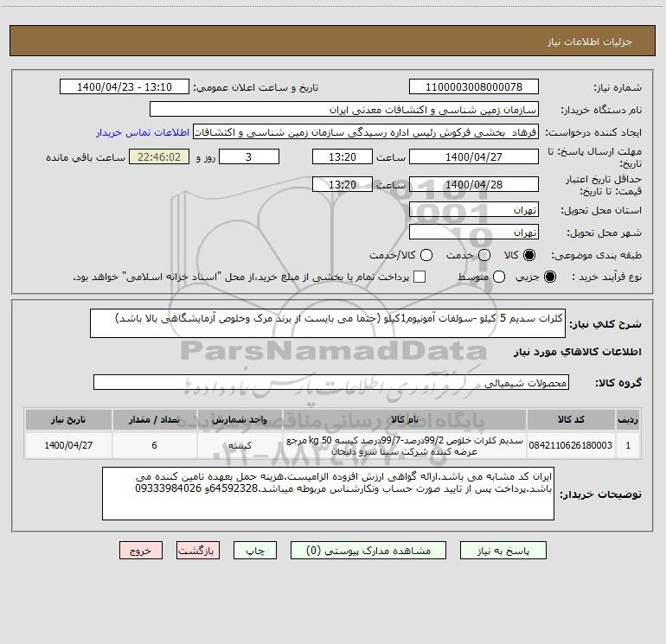Select the جزیی purchase type radio
Image resolution: width=666 pixels, height=644 pixels.
coord(550,277)
